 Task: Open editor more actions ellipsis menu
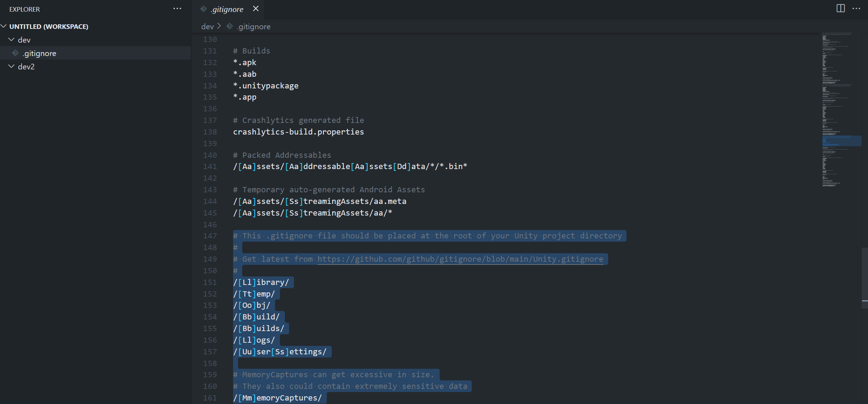coord(856,8)
